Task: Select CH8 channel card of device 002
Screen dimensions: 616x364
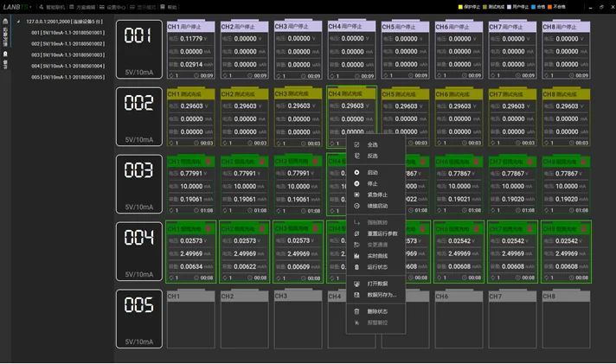Action: coord(565,117)
